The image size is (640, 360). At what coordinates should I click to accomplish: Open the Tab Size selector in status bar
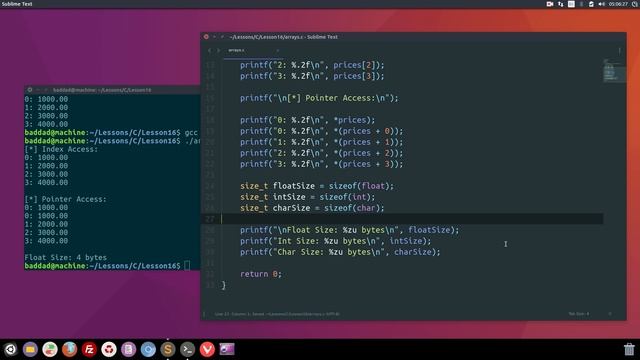tap(579, 314)
